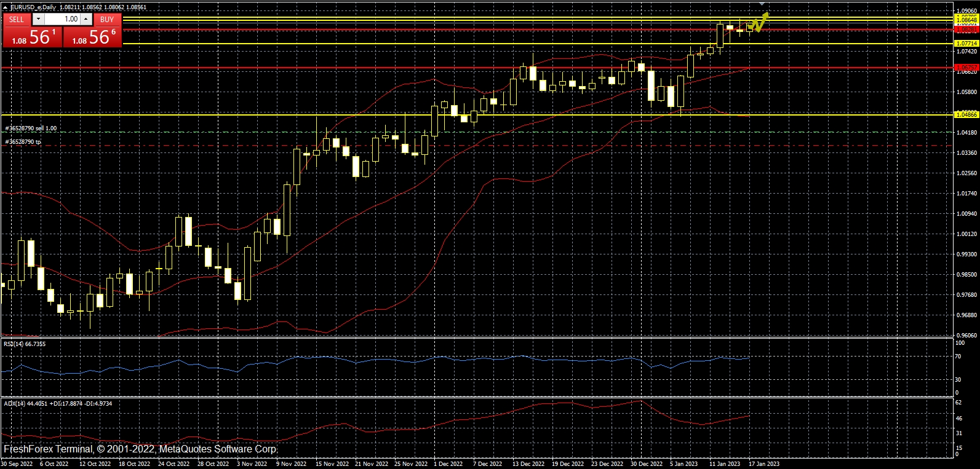
Task: Click the yellow 1.07714 price label
Action: [966, 44]
